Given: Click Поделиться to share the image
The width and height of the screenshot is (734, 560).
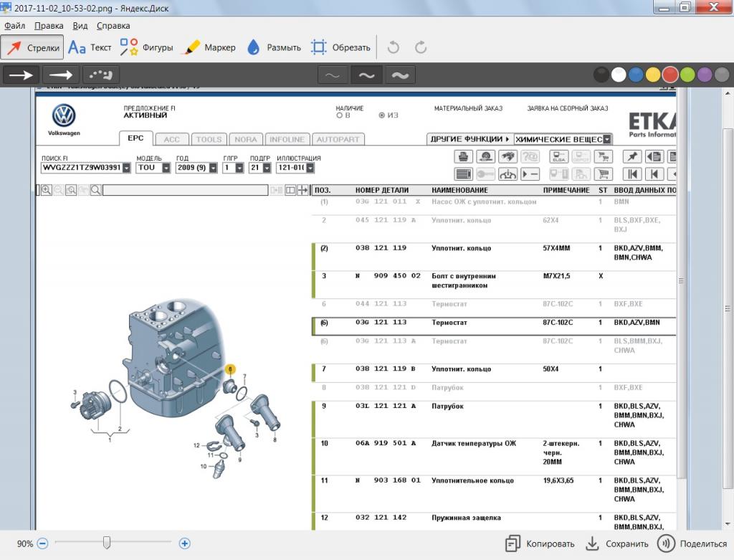Looking at the screenshot, I should point(692,544).
